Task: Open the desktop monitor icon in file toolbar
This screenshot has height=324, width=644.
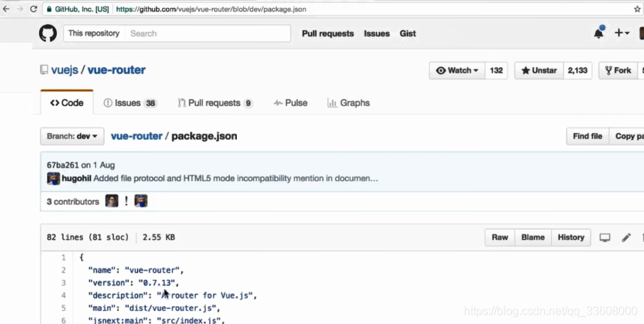Action: point(605,237)
